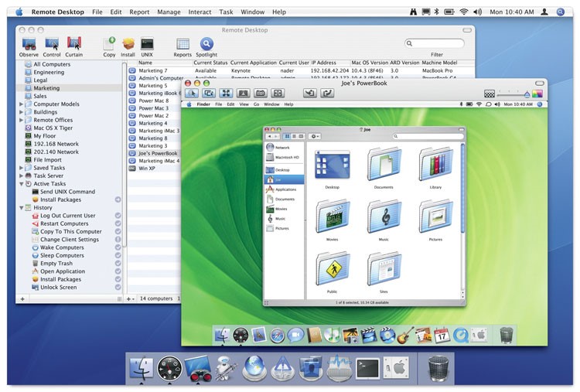
Task: Switch Finder to icon view
Action: (287, 136)
